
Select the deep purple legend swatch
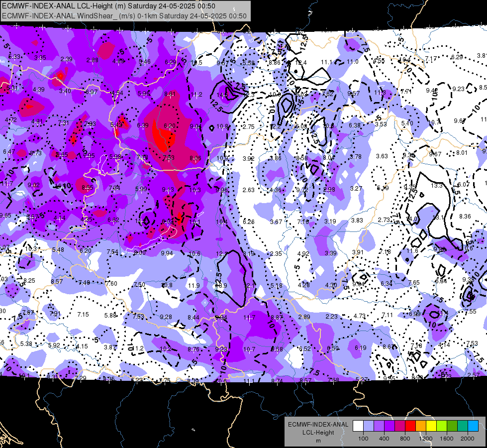click(x=390, y=426)
